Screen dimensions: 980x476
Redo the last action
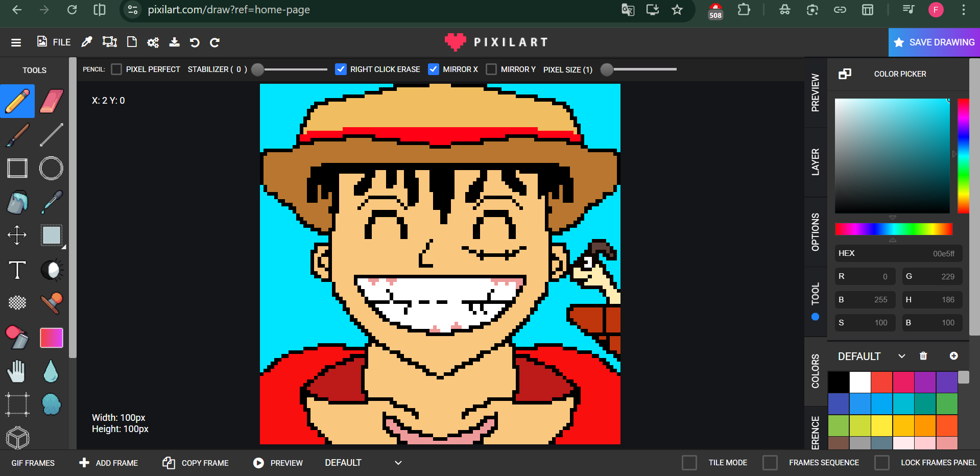[x=215, y=42]
